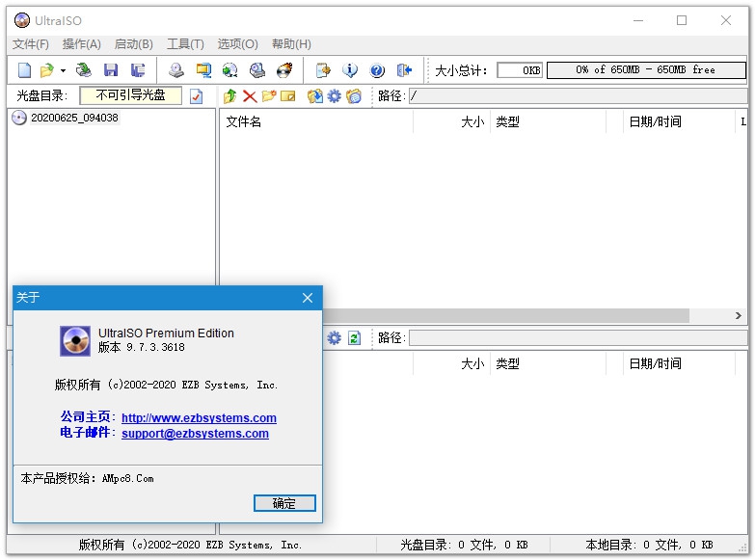Click the green refresh icon in local panel
The height and width of the screenshot is (560, 755).
click(x=355, y=338)
